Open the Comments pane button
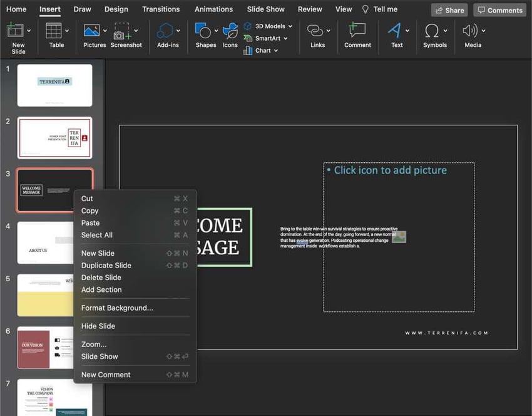The height and width of the screenshot is (416, 532). coord(499,10)
